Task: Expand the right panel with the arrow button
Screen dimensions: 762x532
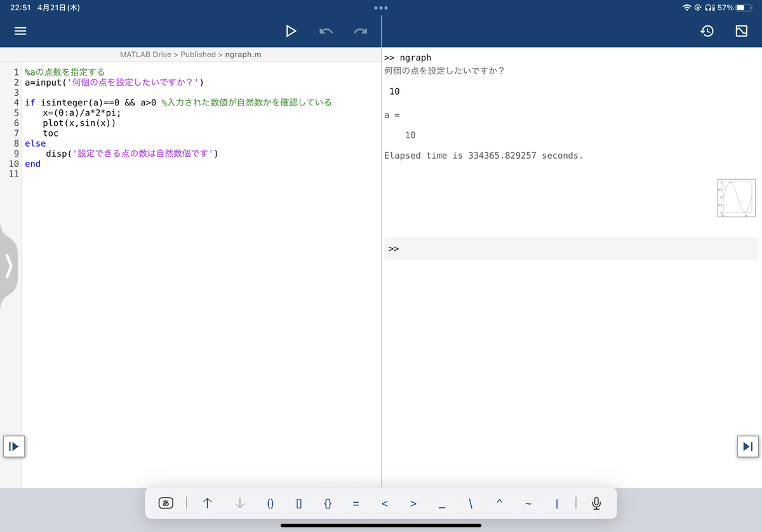Action: 747,446
